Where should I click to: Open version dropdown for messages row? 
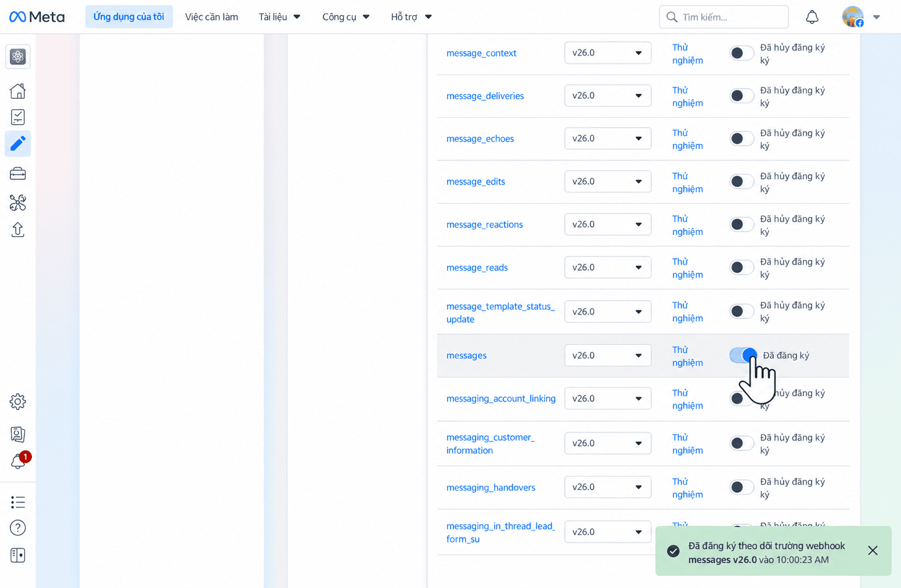point(607,355)
